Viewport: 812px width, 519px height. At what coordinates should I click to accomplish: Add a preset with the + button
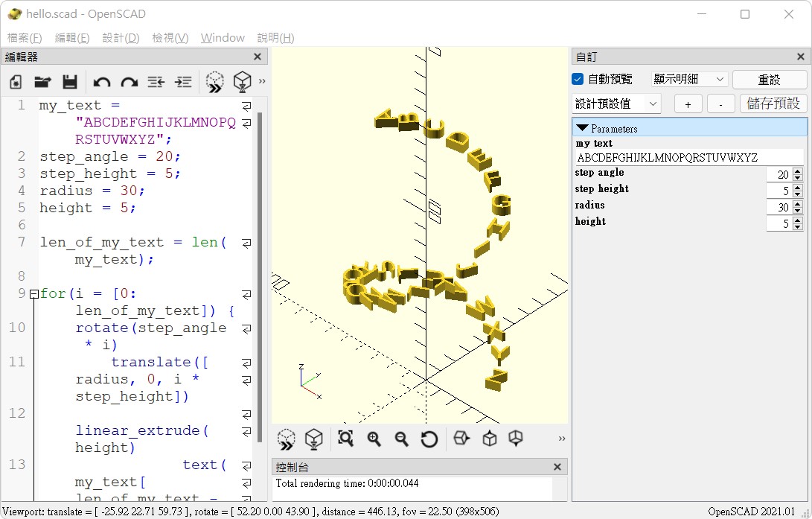point(688,104)
